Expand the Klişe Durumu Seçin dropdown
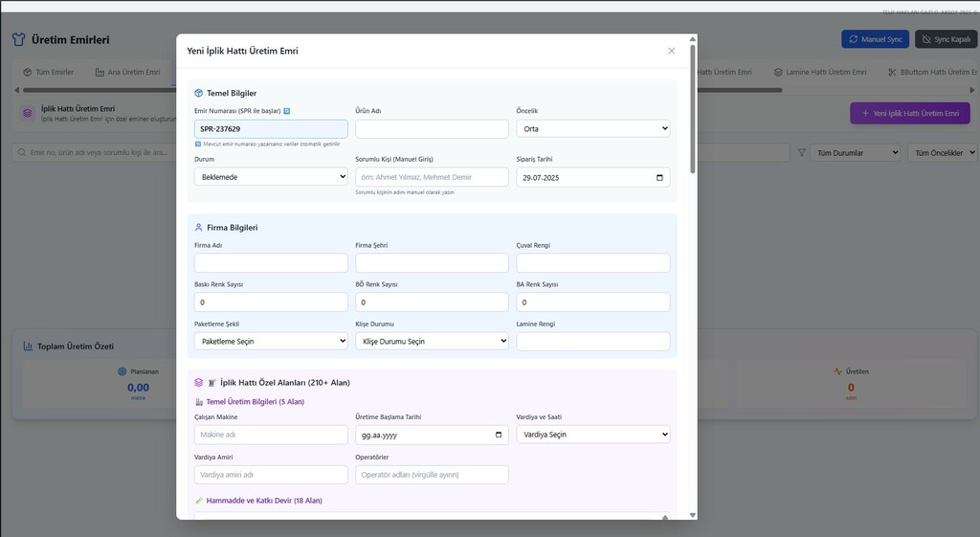Image resolution: width=980 pixels, height=537 pixels. (432, 341)
